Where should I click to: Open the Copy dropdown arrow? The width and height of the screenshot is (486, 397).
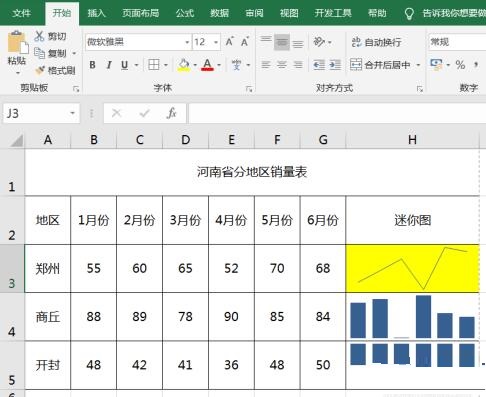74,53
